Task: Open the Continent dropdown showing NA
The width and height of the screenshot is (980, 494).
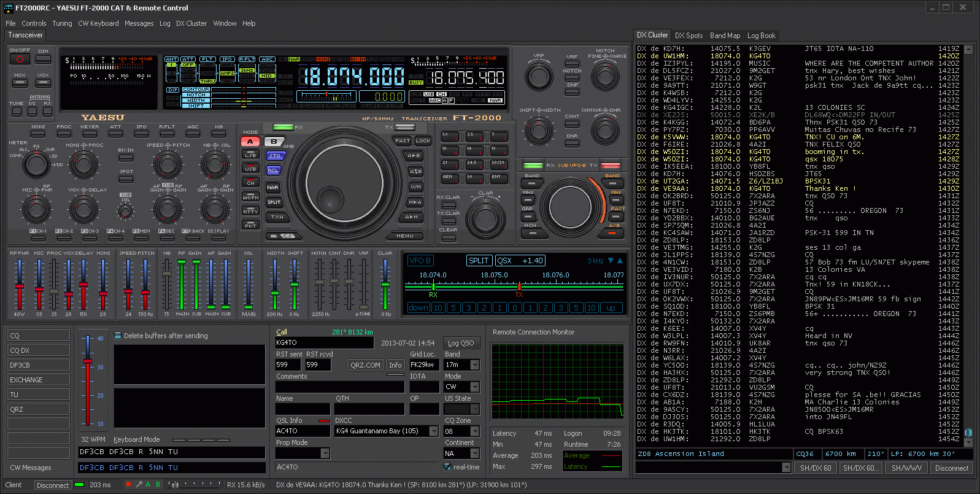Action: [x=474, y=453]
